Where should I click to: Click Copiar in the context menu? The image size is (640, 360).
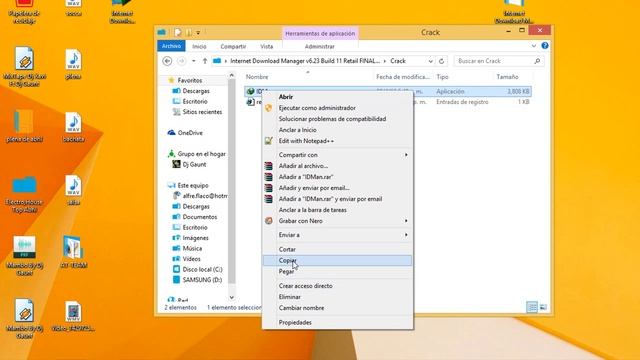click(337, 260)
